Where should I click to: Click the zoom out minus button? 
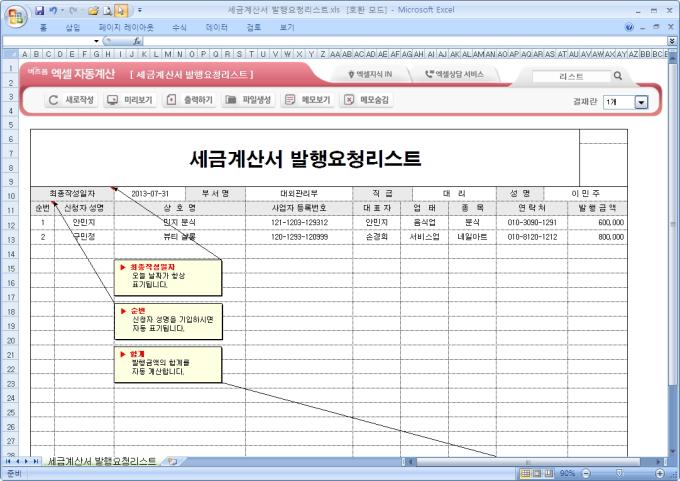(585, 473)
